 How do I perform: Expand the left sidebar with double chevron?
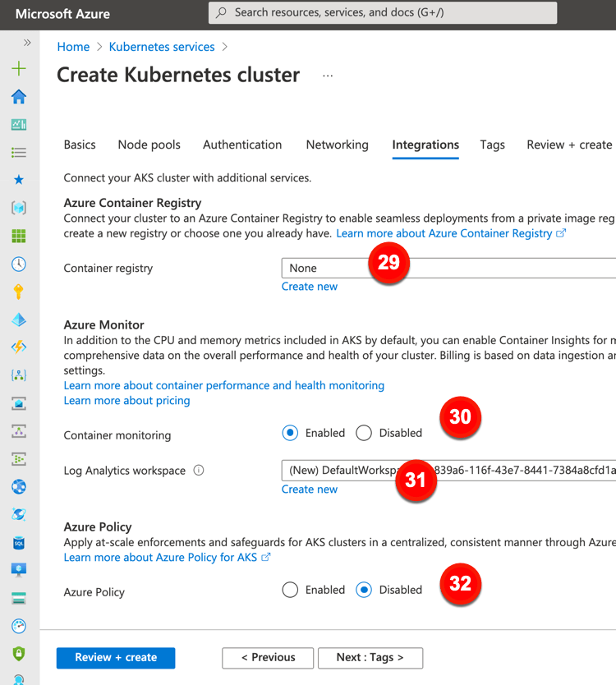pos(27,43)
